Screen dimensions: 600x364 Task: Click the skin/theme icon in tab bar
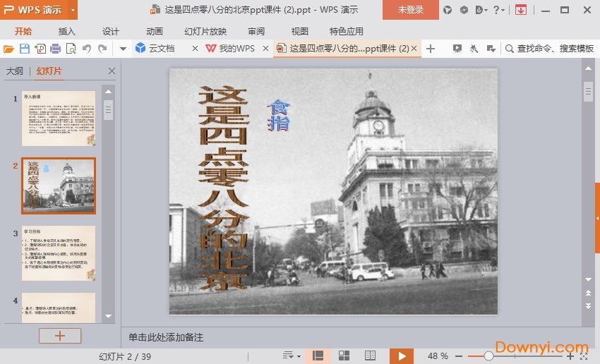click(474, 48)
